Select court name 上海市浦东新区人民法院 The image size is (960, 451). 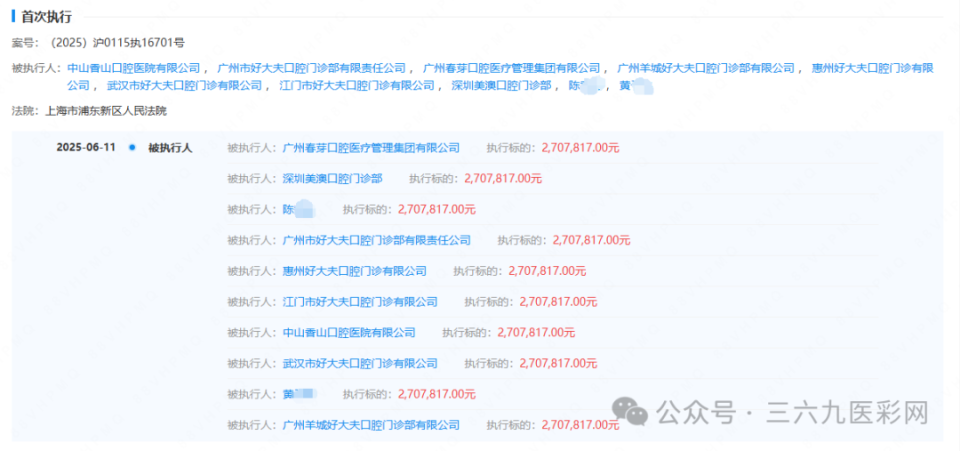coord(105,111)
